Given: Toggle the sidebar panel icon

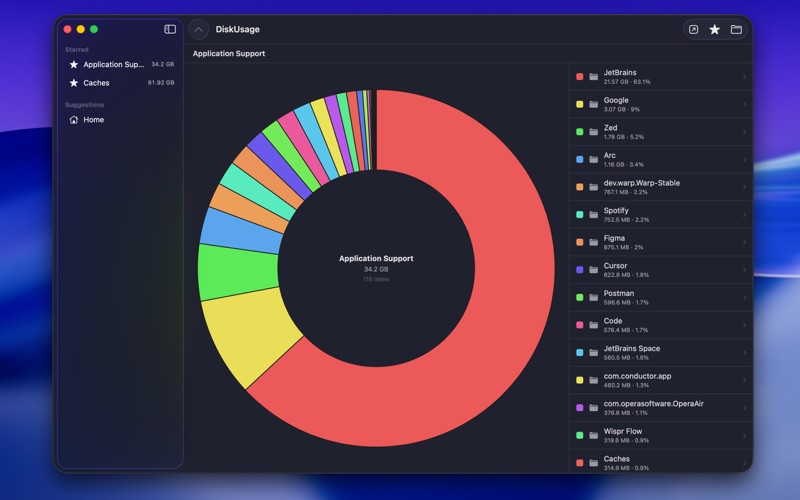Looking at the screenshot, I should click(170, 29).
